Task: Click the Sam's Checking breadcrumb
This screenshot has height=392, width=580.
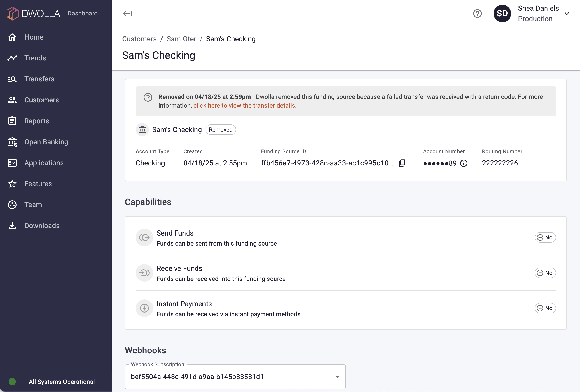Action: (x=231, y=39)
